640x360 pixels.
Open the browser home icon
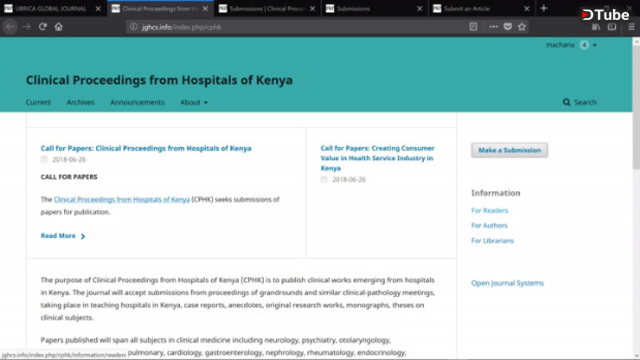(x=58, y=27)
